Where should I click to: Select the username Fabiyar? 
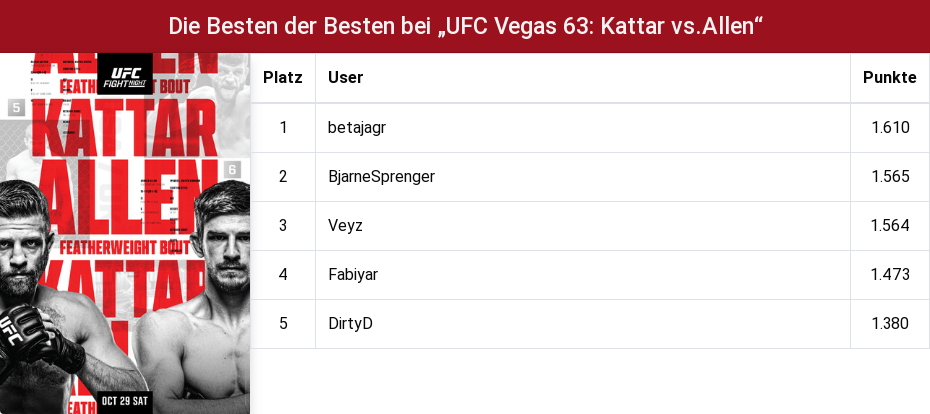[x=353, y=275]
